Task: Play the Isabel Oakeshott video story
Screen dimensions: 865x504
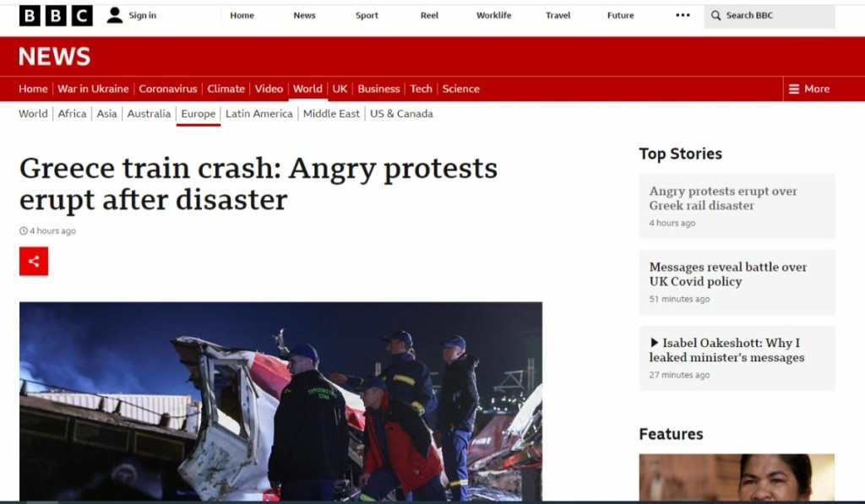Action: 727,350
